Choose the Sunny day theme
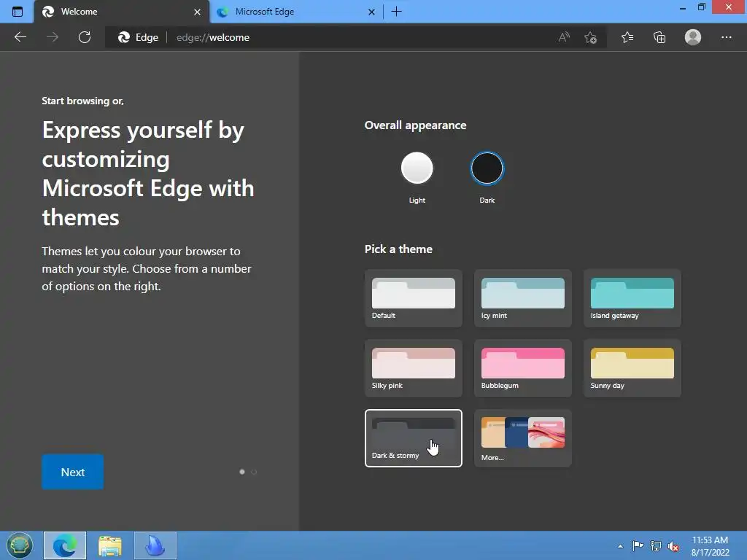Screen dimensions: 747x560 coord(632,368)
